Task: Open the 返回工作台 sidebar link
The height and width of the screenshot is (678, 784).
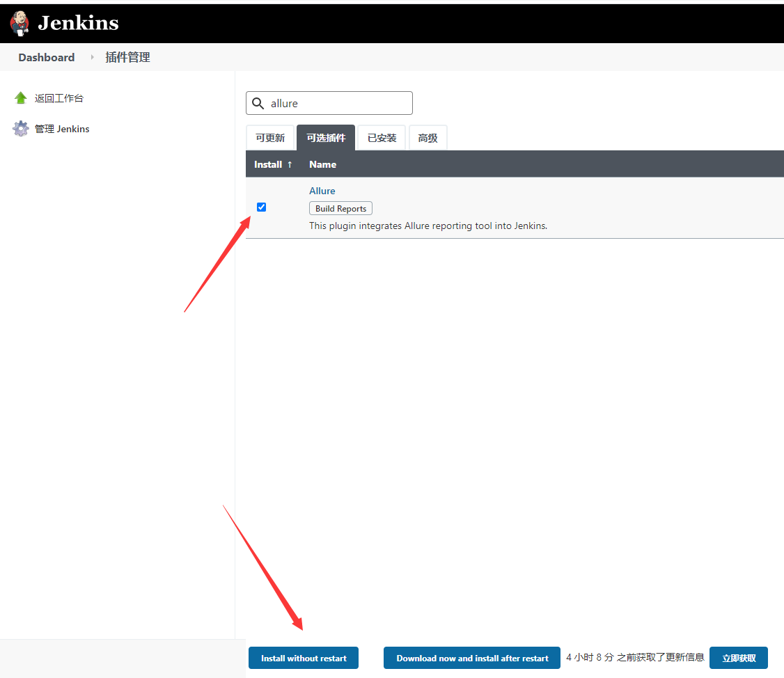Action: [x=59, y=98]
